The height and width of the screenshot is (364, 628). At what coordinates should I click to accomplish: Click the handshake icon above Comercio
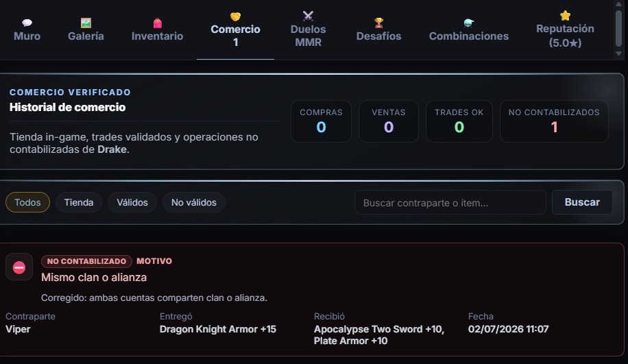tap(236, 16)
